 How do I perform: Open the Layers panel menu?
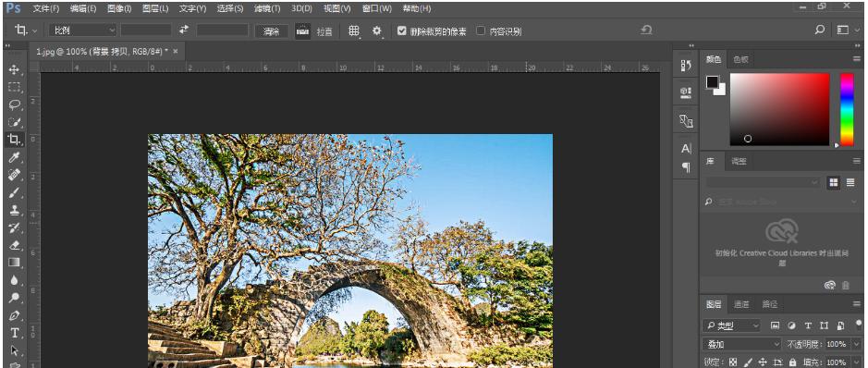(x=856, y=304)
